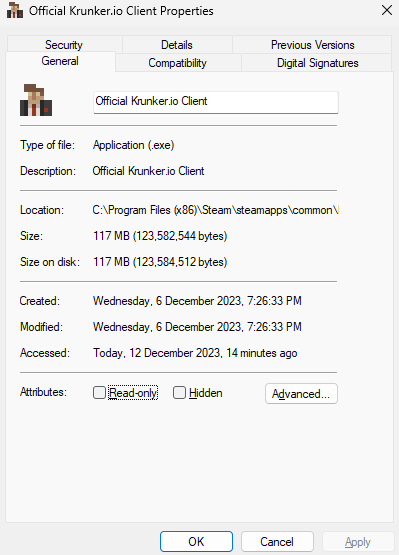Screen dimensions: 399x555
Task: Click the Apply button
Action: tap(358, 542)
